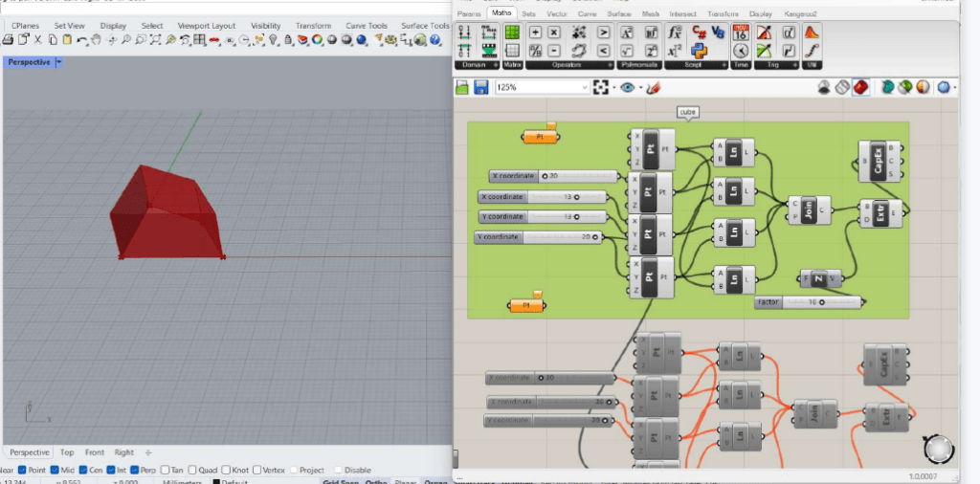Screen dimensions: 980x484
Task: Expand the Operators panel in the ribbon
Action: (609, 65)
